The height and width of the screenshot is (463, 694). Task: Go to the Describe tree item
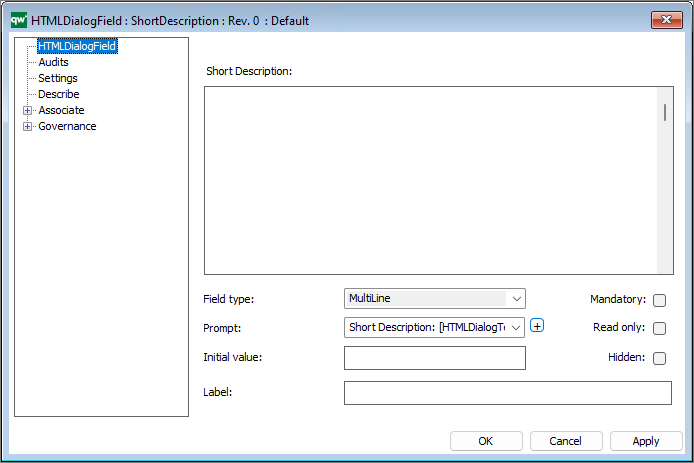click(x=59, y=94)
